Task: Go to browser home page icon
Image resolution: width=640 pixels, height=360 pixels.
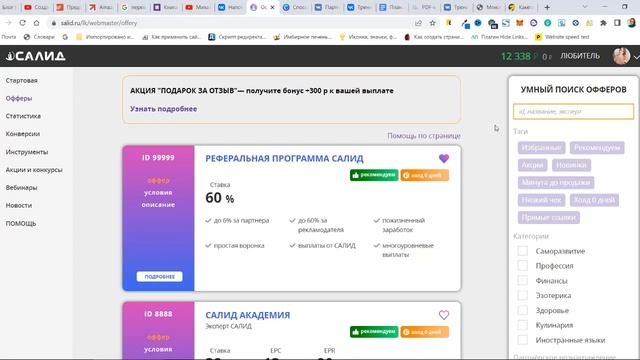Action: (x=36, y=23)
